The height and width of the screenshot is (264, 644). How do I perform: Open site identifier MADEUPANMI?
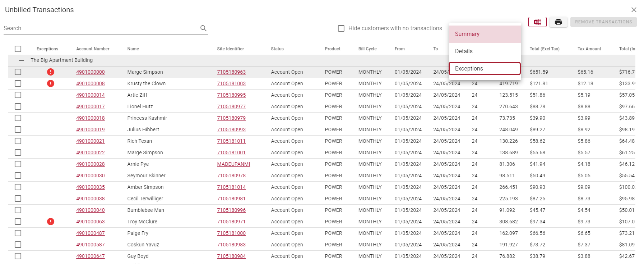coord(233,164)
